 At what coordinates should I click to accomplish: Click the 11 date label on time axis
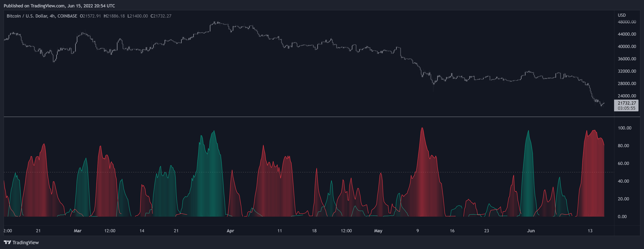coord(279,231)
